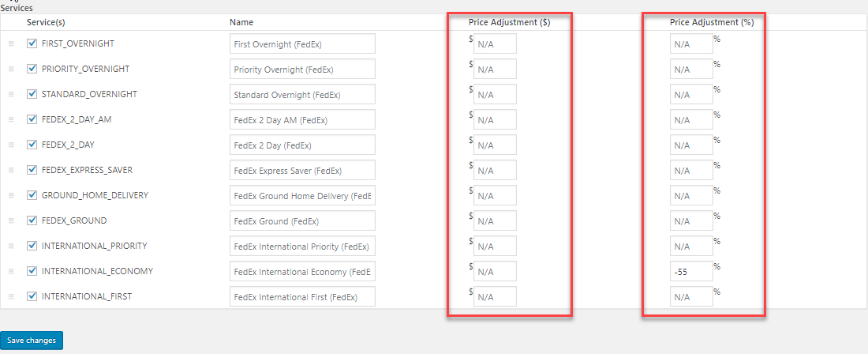The height and width of the screenshot is (354, 868).
Task: Toggle the GROUND_HOME_DELIVERY checkbox
Action: pos(32,195)
